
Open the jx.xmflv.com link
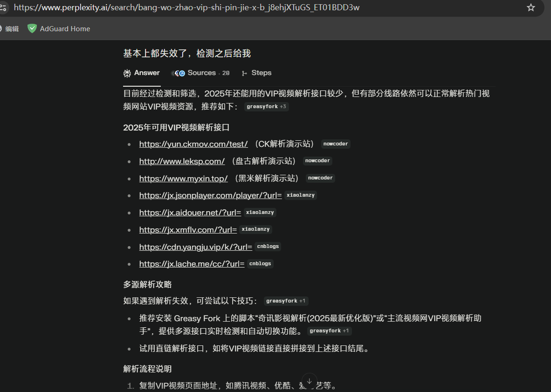click(x=188, y=229)
